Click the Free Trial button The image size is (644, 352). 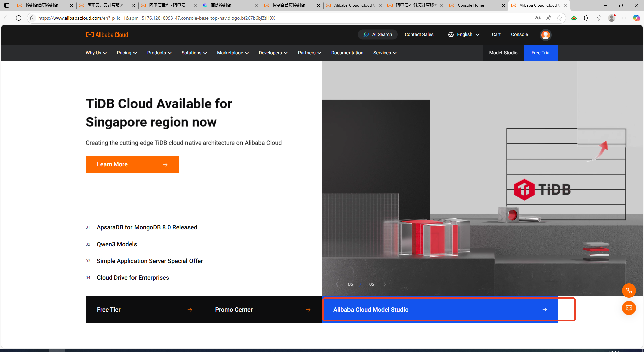(x=541, y=53)
